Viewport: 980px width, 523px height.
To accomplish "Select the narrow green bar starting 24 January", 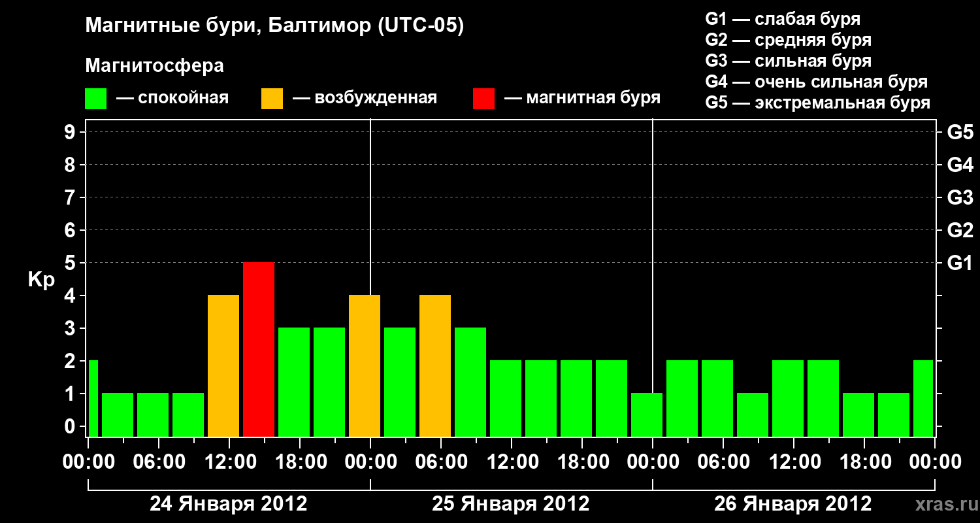I will coord(93,399).
